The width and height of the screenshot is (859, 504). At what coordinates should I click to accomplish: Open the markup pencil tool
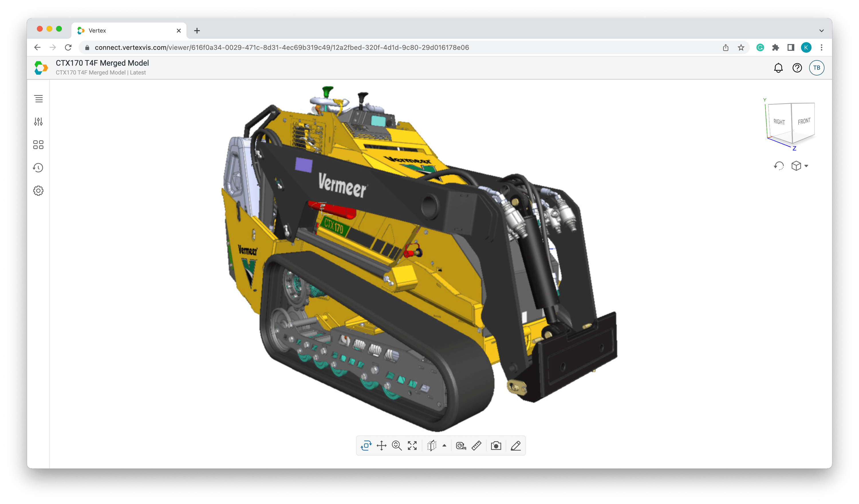pyautogui.click(x=515, y=445)
